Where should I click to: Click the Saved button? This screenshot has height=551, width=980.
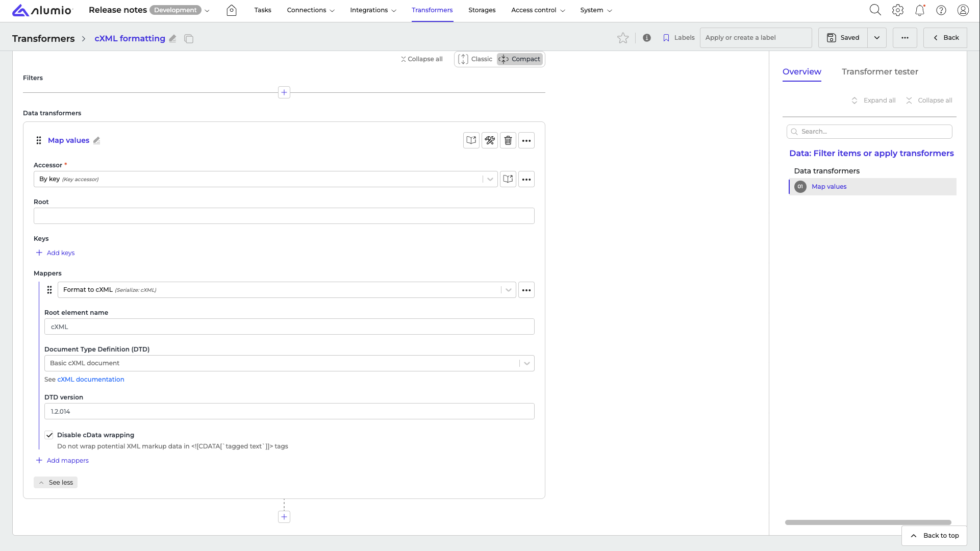click(843, 38)
